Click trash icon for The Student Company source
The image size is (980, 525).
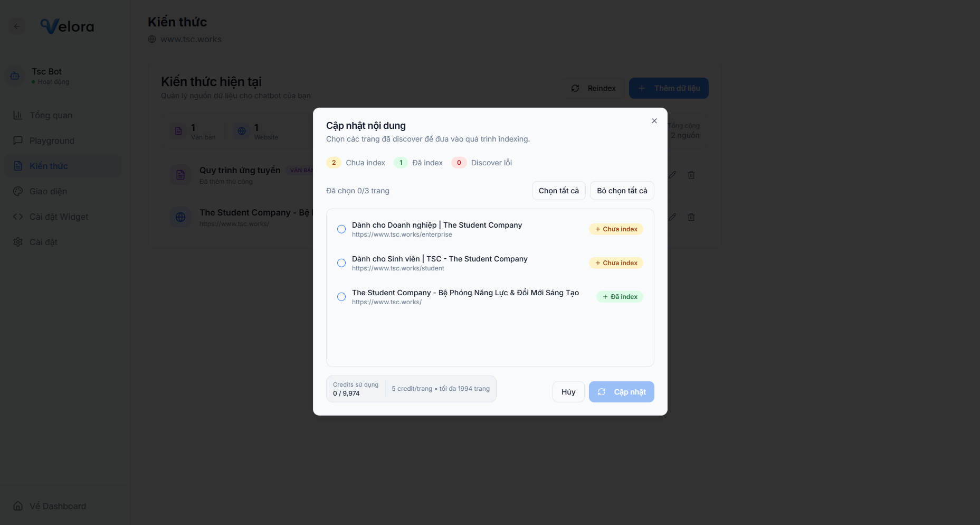(691, 217)
